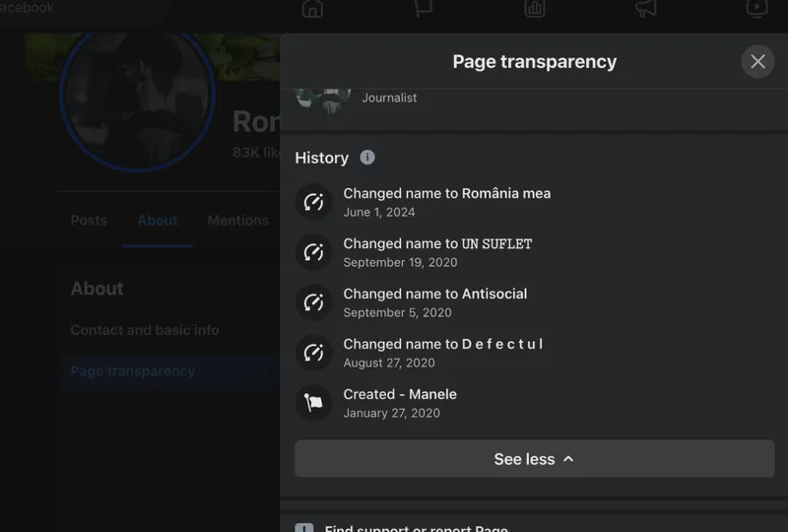Switch to the Posts tab
Image resolution: width=788 pixels, height=532 pixels.
pos(89,221)
